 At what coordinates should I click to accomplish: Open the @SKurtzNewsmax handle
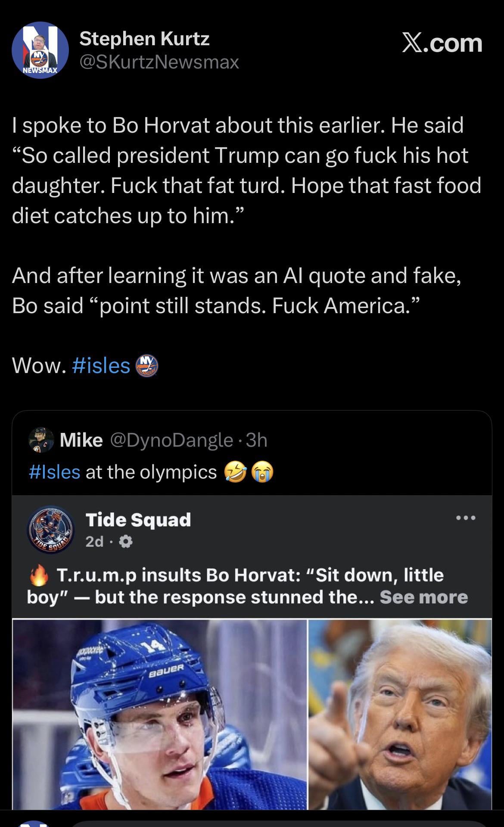point(159,62)
